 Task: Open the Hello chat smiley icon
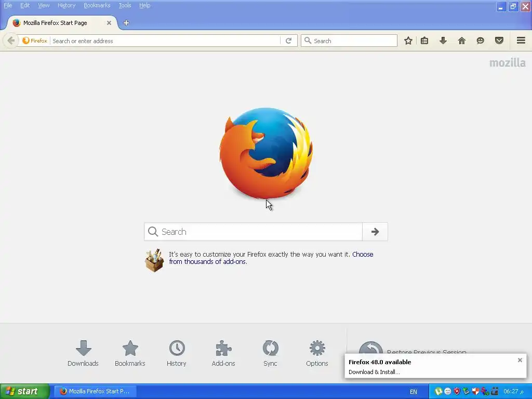click(x=481, y=41)
